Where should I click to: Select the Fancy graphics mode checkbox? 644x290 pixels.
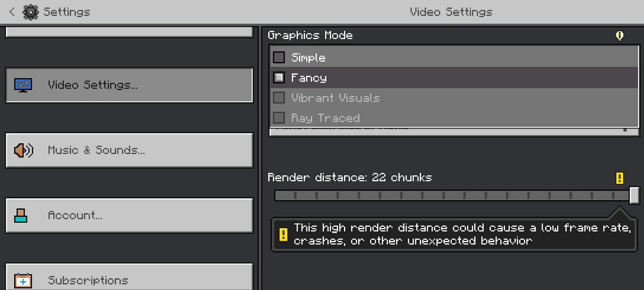tap(279, 78)
